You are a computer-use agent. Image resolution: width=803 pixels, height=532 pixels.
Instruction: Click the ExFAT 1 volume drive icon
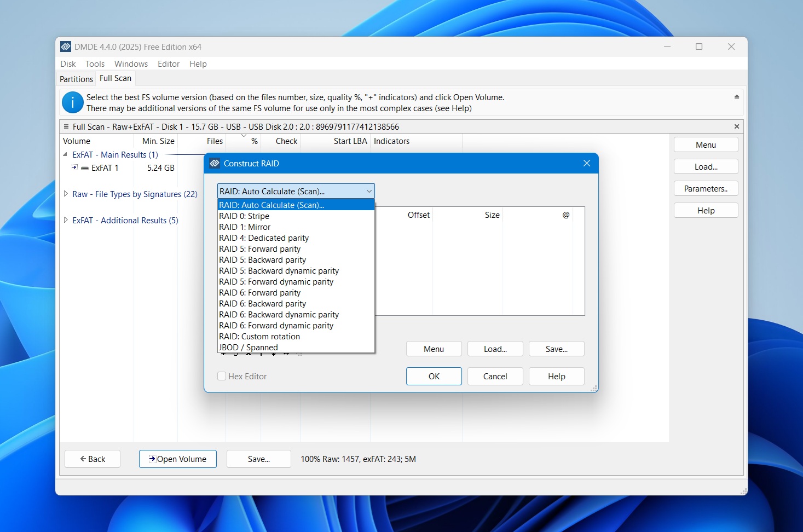[x=84, y=167]
